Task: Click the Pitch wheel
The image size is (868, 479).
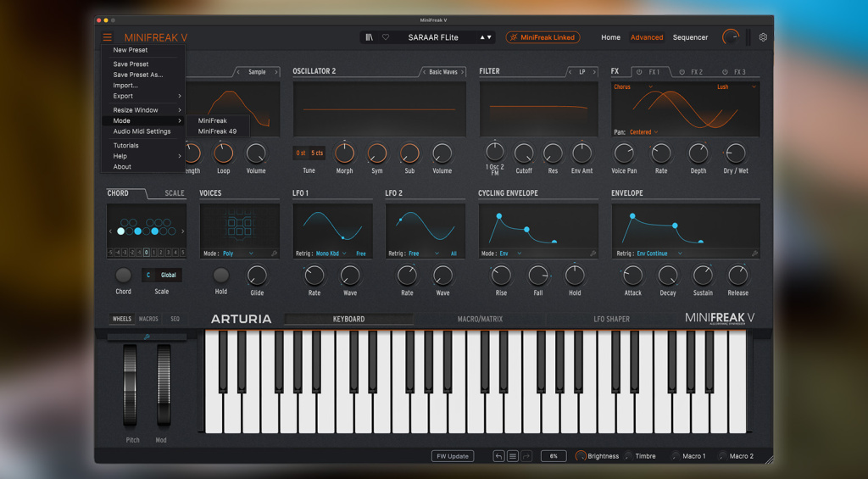Action: click(x=130, y=385)
